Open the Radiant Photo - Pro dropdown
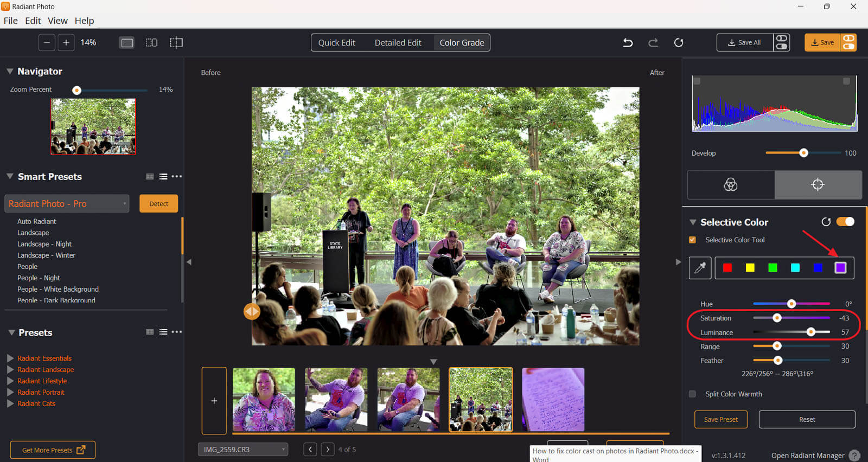Viewport: 868px width, 462px height. tap(67, 204)
